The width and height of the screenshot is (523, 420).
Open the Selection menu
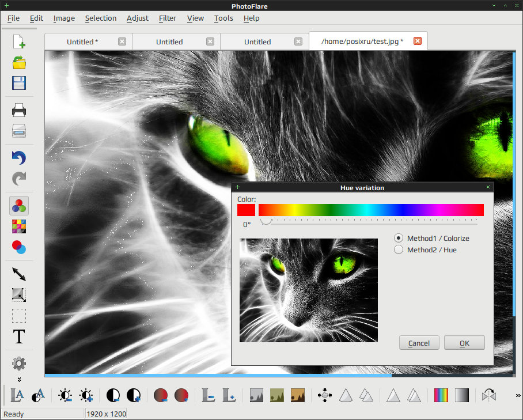click(101, 18)
